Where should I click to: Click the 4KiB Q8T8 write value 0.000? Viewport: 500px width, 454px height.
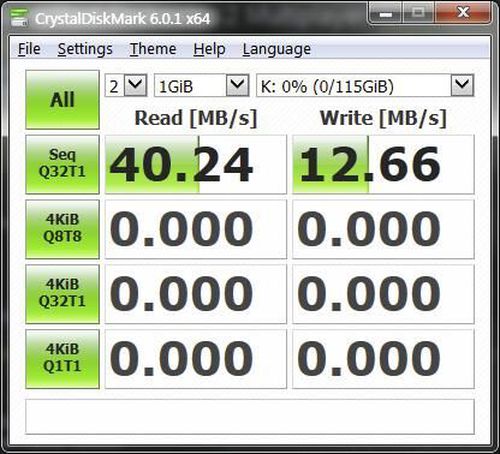pos(383,229)
